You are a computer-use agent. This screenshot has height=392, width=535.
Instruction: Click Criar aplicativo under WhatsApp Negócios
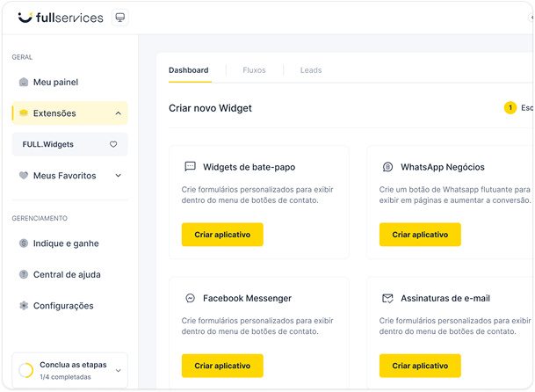[420, 235]
